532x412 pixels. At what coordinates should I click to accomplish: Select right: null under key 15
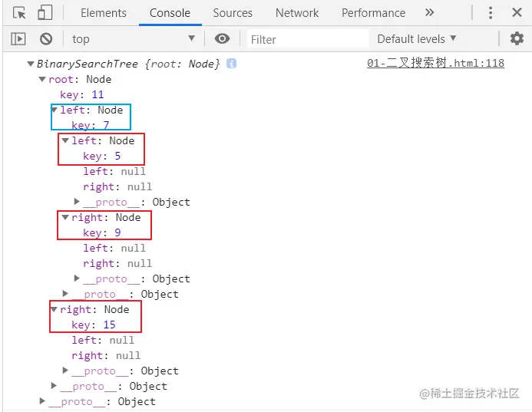point(106,356)
